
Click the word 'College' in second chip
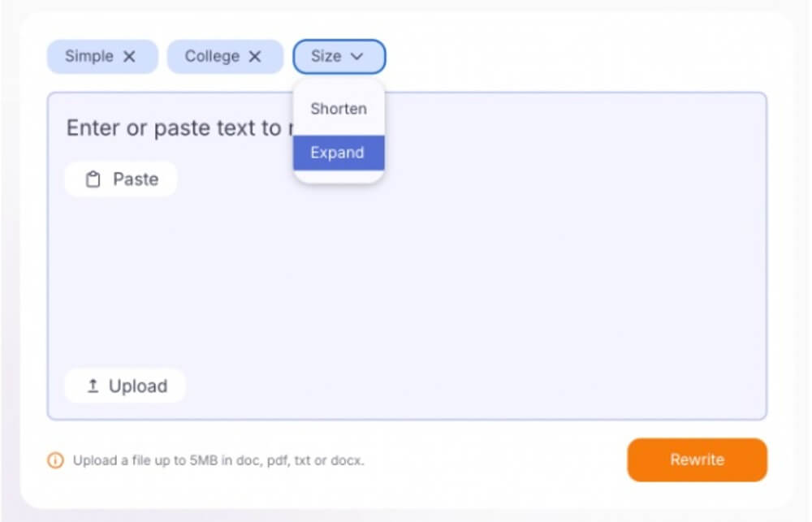click(x=212, y=57)
